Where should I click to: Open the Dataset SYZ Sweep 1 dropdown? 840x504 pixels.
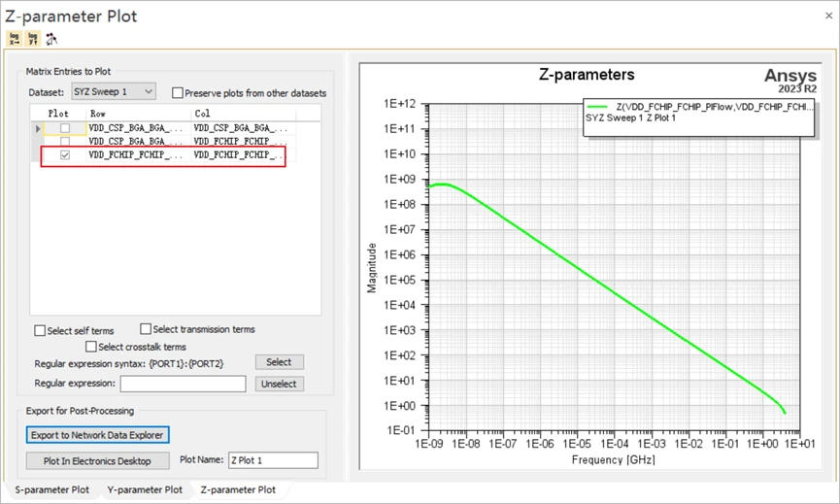coord(114,91)
